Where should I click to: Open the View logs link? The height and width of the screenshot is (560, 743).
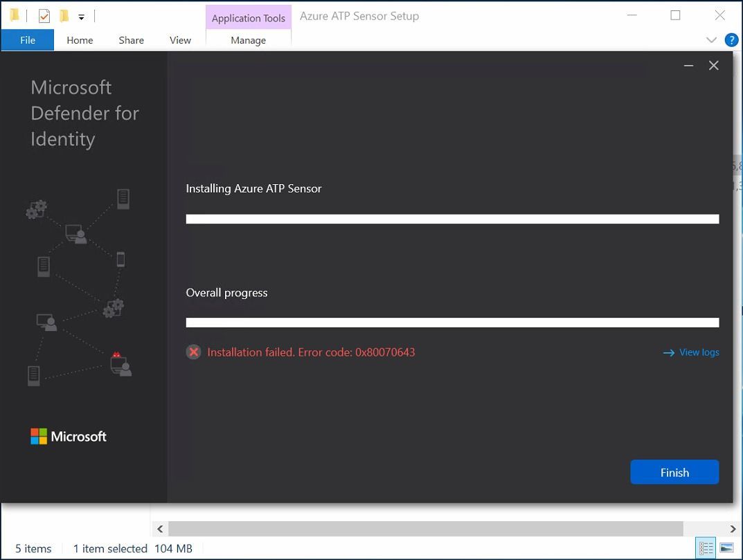pos(691,352)
